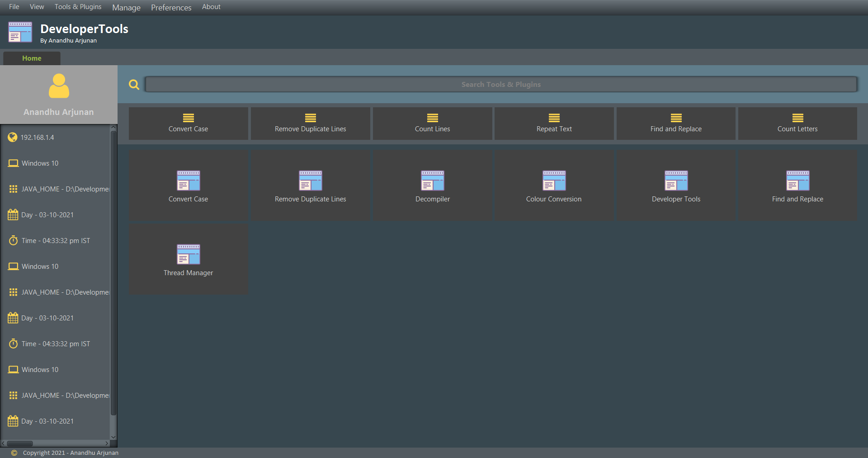Select the Anandhu Arjunan profile name
This screenshot has width=868, height=458.
pos(59,112)
